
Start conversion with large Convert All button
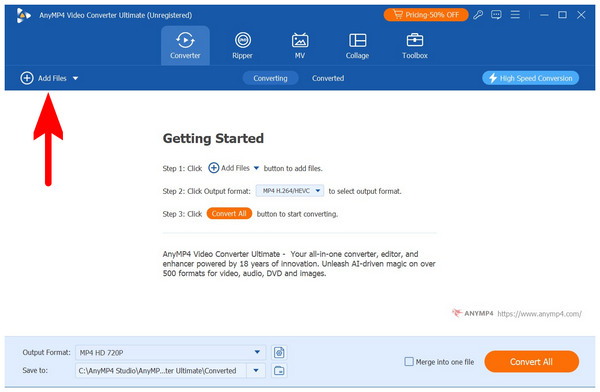coord(532,361)
